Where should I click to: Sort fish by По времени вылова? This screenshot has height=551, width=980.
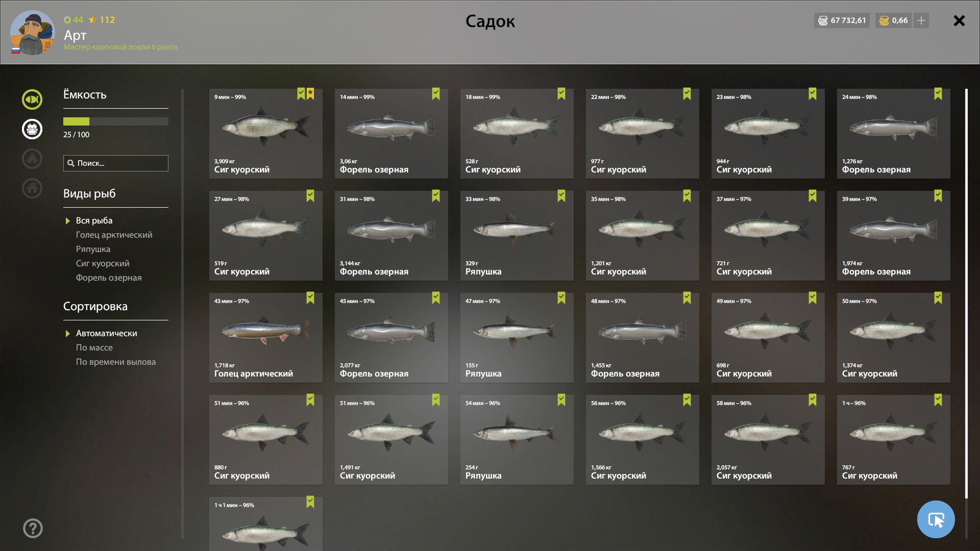click(116, 362)
